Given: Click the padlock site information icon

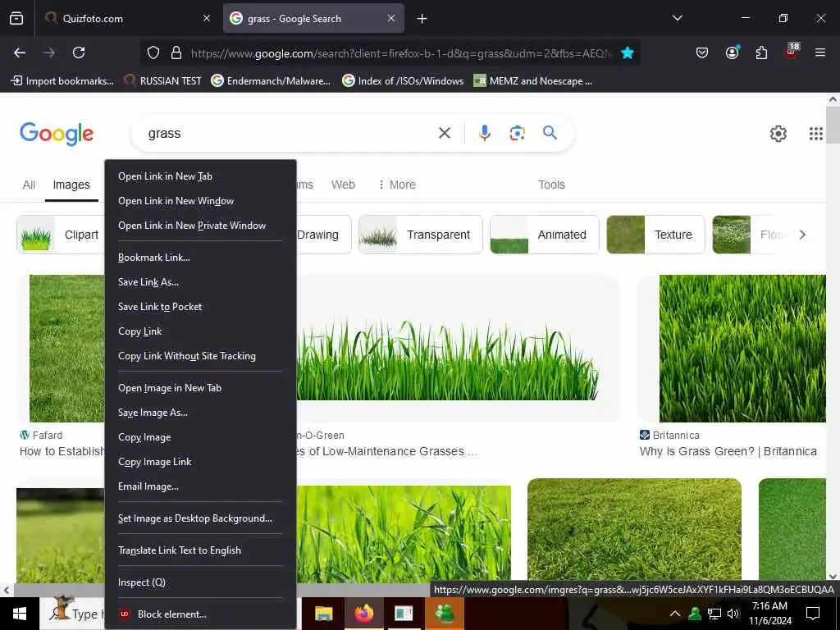Looking at the screenshot, I should 176,52.
